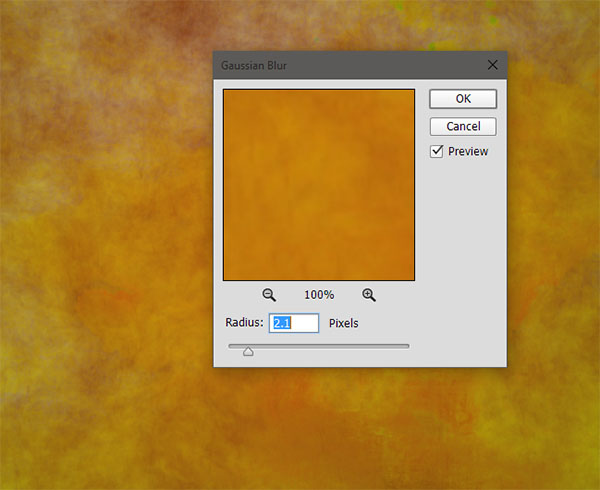Click the canvas texture left of the dialog
This screenshot has width=600, height=490.
[100, 230]
